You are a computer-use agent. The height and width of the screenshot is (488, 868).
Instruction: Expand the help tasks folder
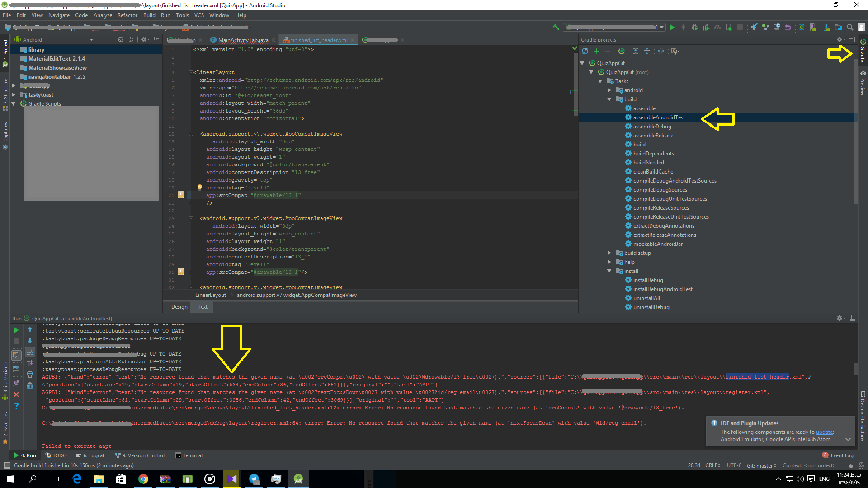point(609,262)
